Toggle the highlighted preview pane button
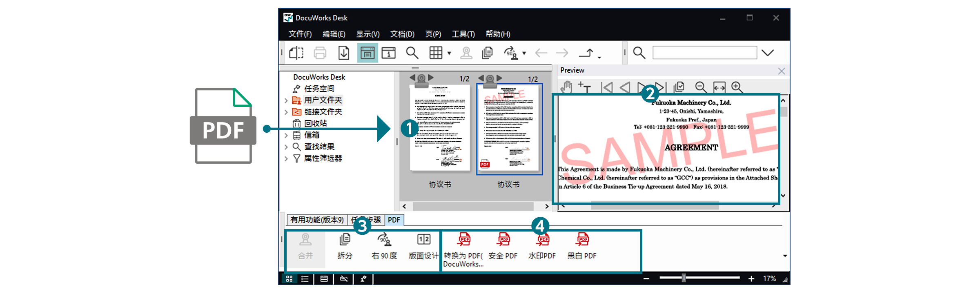The width and height of the screenshot is (980, 294). point(367,53)
